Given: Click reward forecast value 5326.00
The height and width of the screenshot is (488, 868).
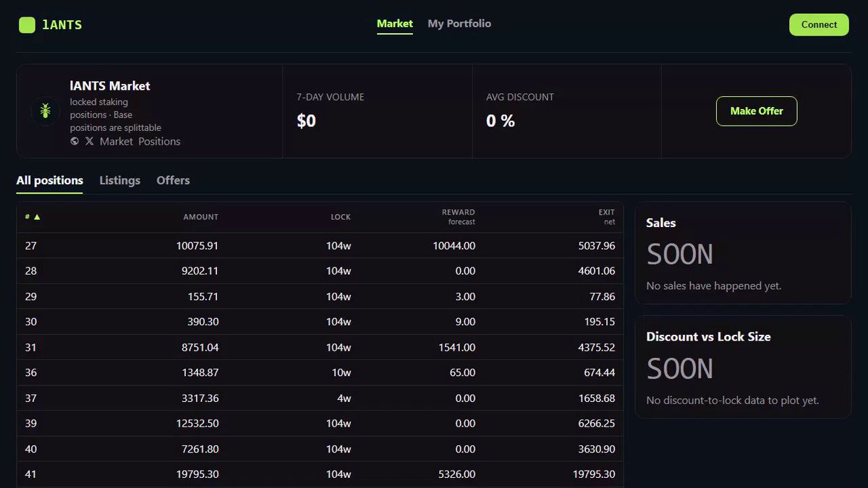Looking at the screenshot, I should click(x=457, y=474).
